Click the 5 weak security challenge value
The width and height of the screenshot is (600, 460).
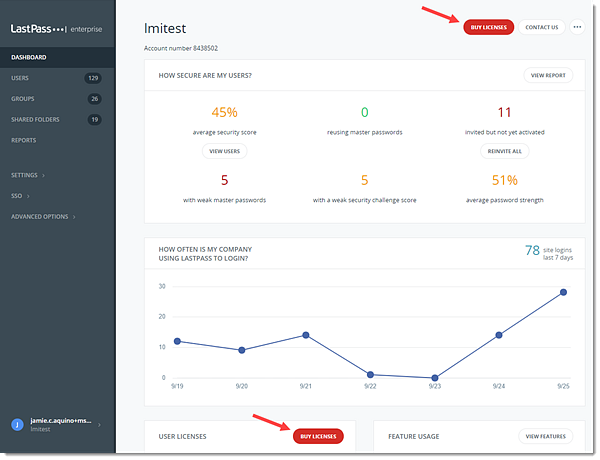(x=365, y=180)
